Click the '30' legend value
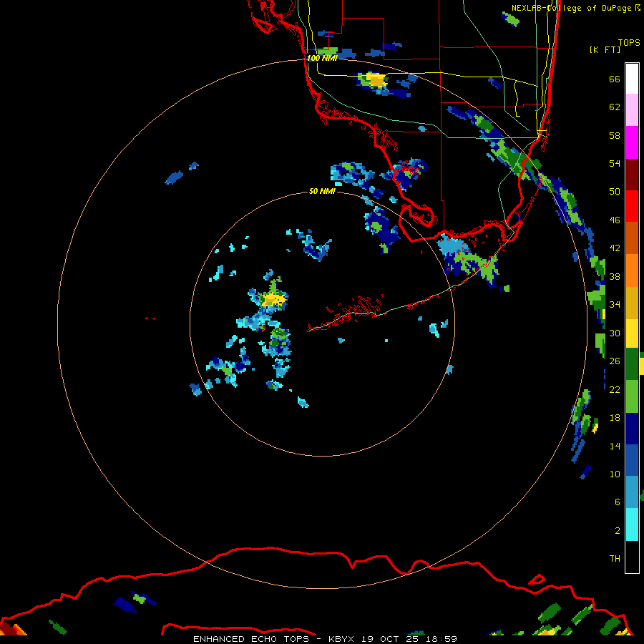The height and width of the screenshot is (644, 644). (615, 333)
